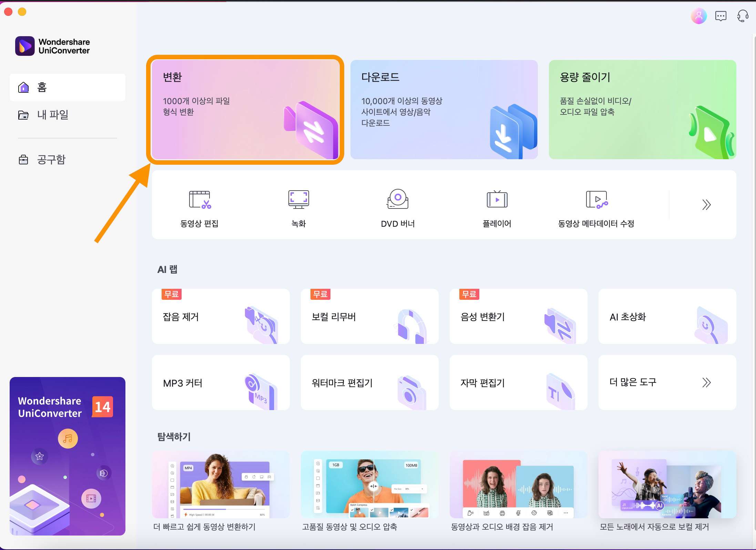Click the 모든 노래에서 자동으로 보컬 제거 thumbnail
756x550 pixels.
click(x=667, y=485)
